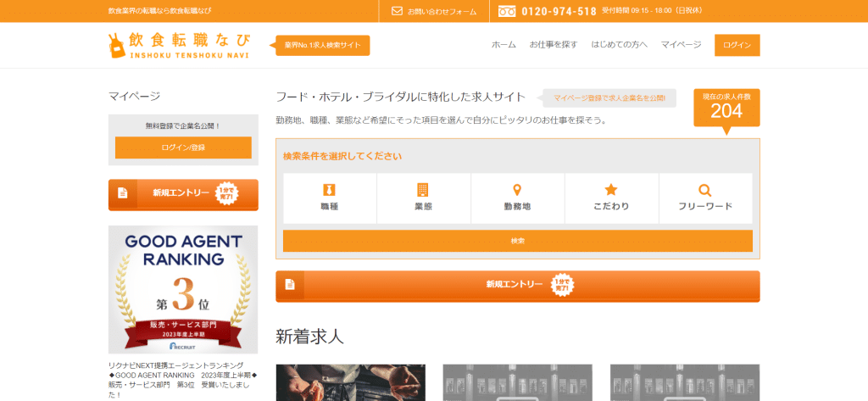The image size is (868, 401).
Task: Open the first 新着求人 job thumbnail
Action: 350,382
